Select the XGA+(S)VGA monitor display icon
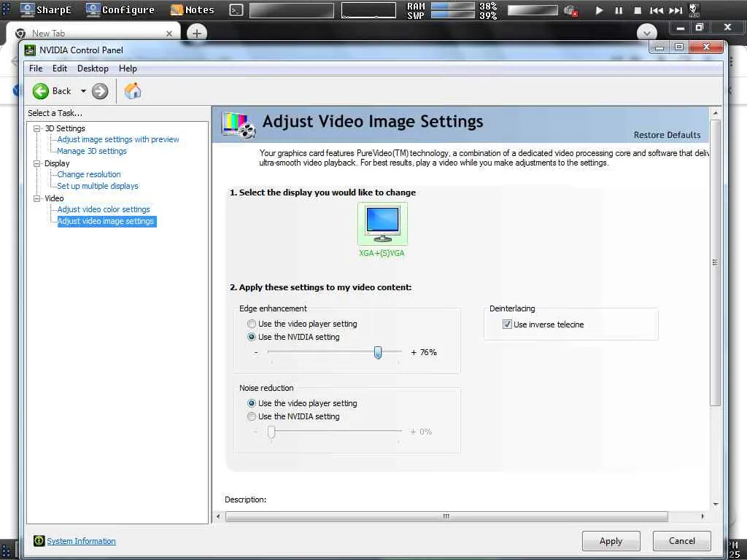747x560 pixels. tap(382, 223)
